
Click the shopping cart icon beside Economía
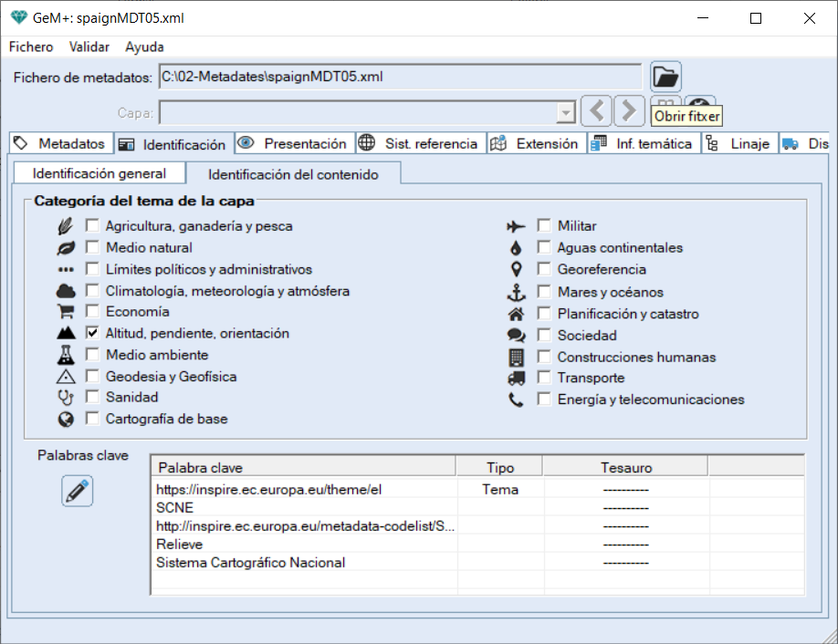pyautogui.click(x=66, y=312)
